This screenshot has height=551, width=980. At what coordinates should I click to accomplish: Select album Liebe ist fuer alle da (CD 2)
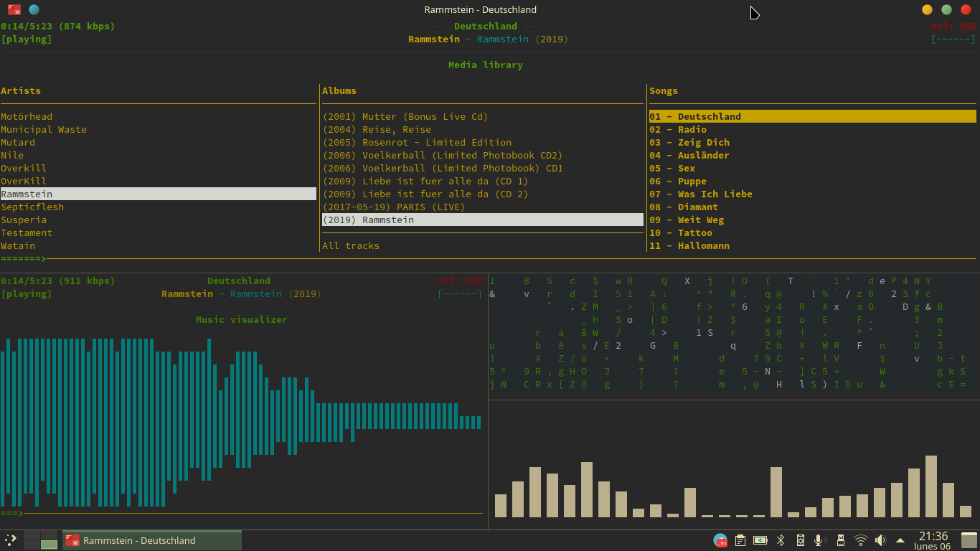coord(425,194)
